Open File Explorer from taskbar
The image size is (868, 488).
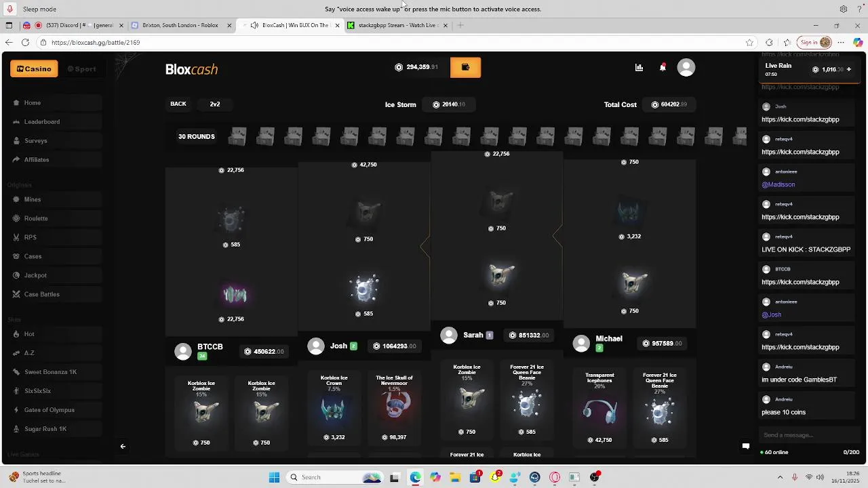point(455,477)
